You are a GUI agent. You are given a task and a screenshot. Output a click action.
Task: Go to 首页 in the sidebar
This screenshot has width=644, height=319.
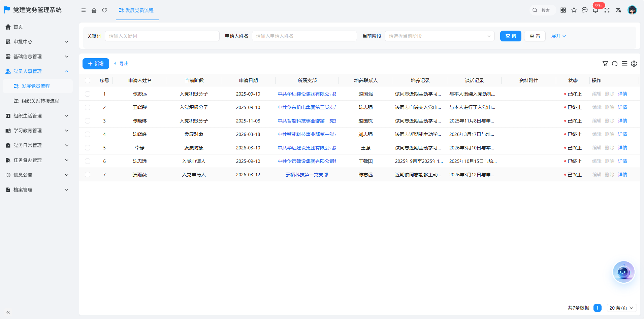[x=37, y=27]
